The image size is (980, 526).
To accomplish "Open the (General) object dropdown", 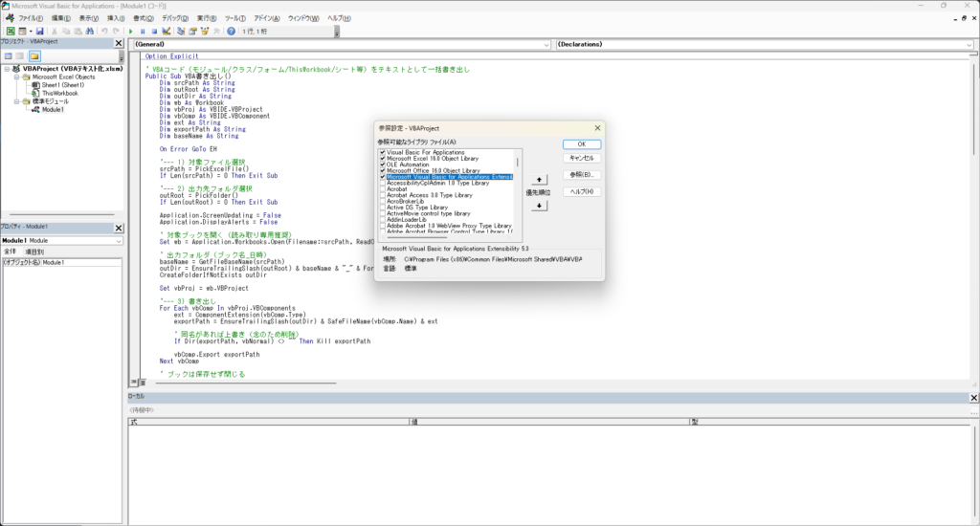I will point(546,44).
